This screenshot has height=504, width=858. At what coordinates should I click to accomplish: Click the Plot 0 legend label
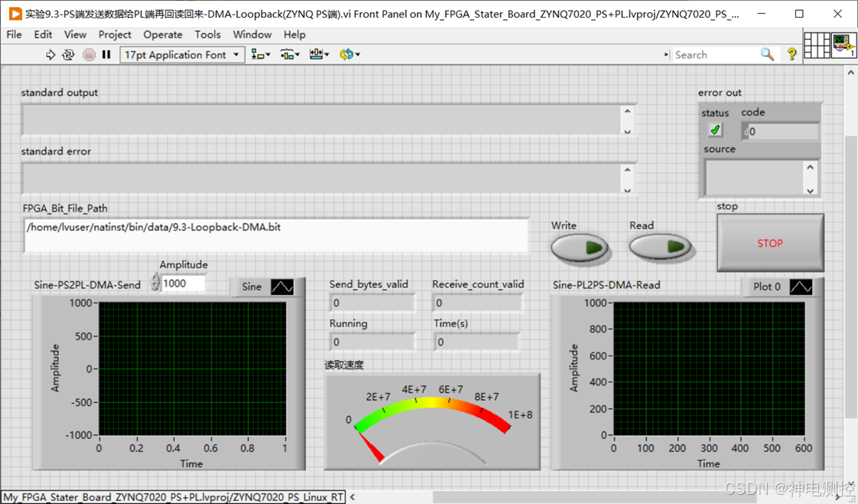(767, 287)
